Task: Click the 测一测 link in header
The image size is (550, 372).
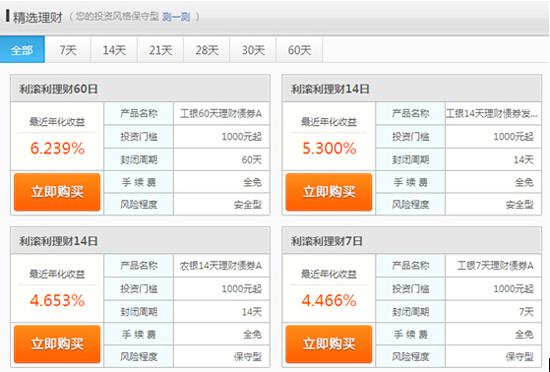Action: click(x=176, y=16)
